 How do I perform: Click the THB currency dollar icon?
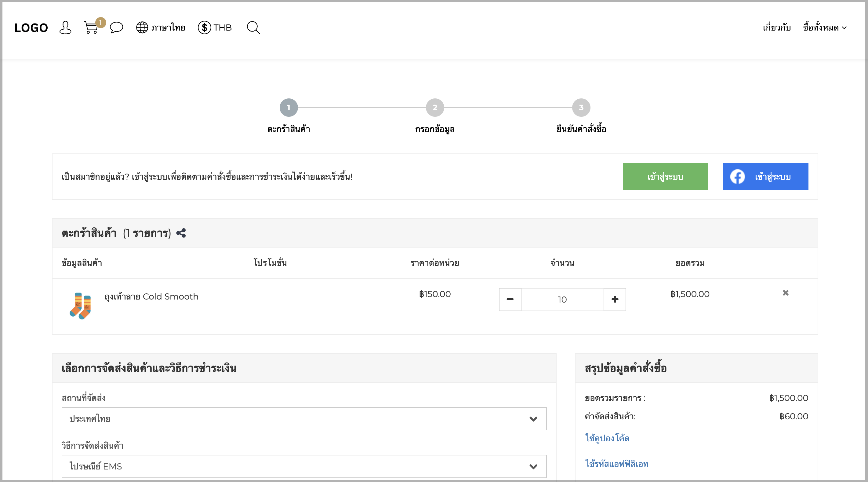(x=204, y=27)
